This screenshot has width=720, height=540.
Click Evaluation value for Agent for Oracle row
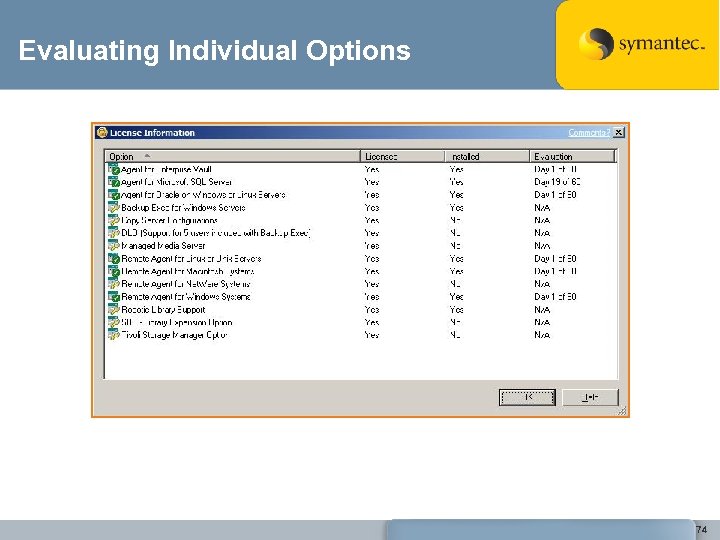pos(555,195)
